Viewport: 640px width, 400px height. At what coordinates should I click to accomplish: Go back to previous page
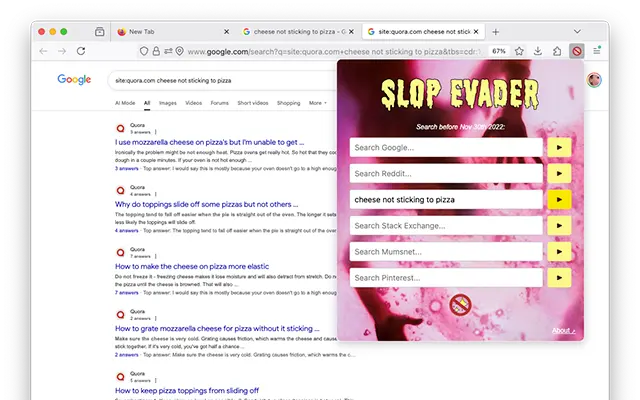[x=43, y=51]
